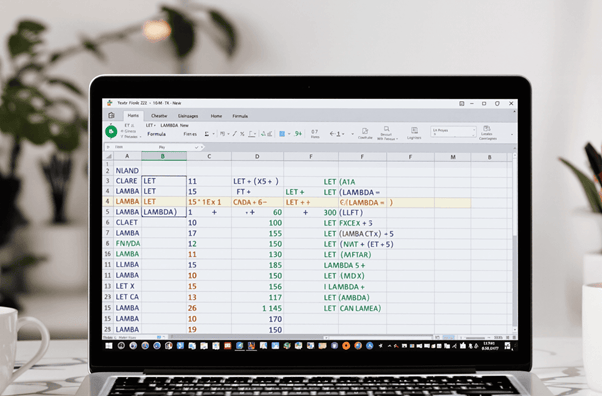Select the cell containing LET + (X5 + )
The width and height of the screenshot is (602, 396).
point(257,181)
